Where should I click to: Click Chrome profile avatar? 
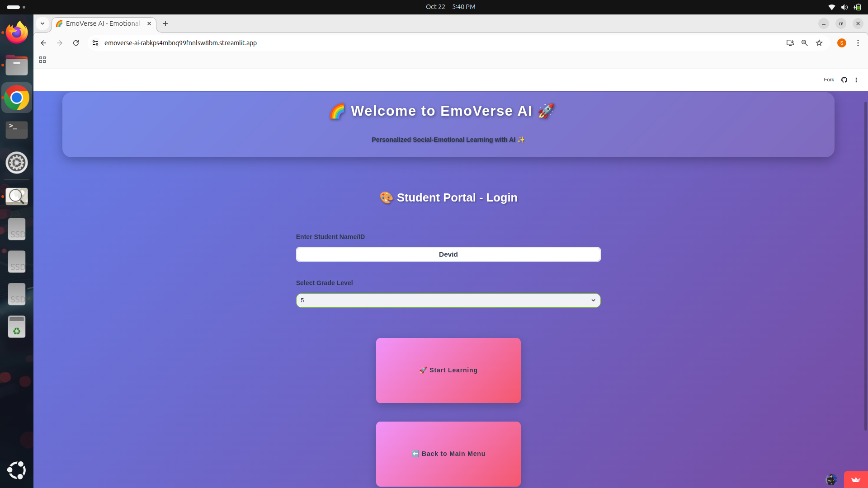(841, 43)
